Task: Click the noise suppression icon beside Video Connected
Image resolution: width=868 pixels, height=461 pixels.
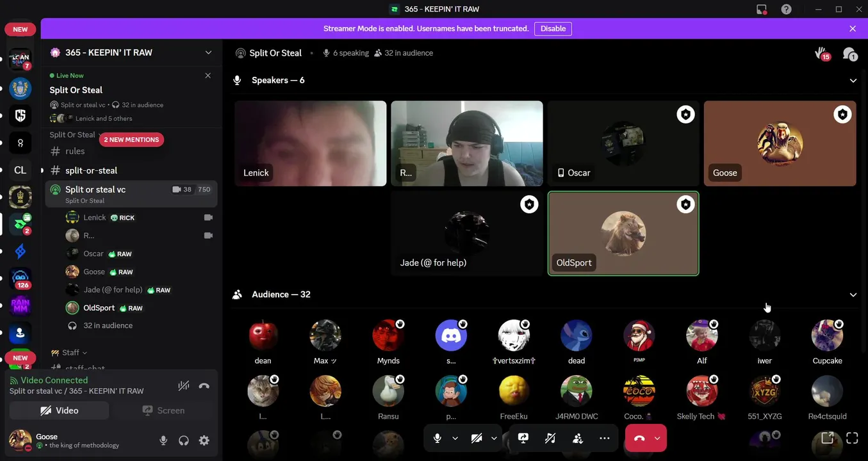Action: 184,385
